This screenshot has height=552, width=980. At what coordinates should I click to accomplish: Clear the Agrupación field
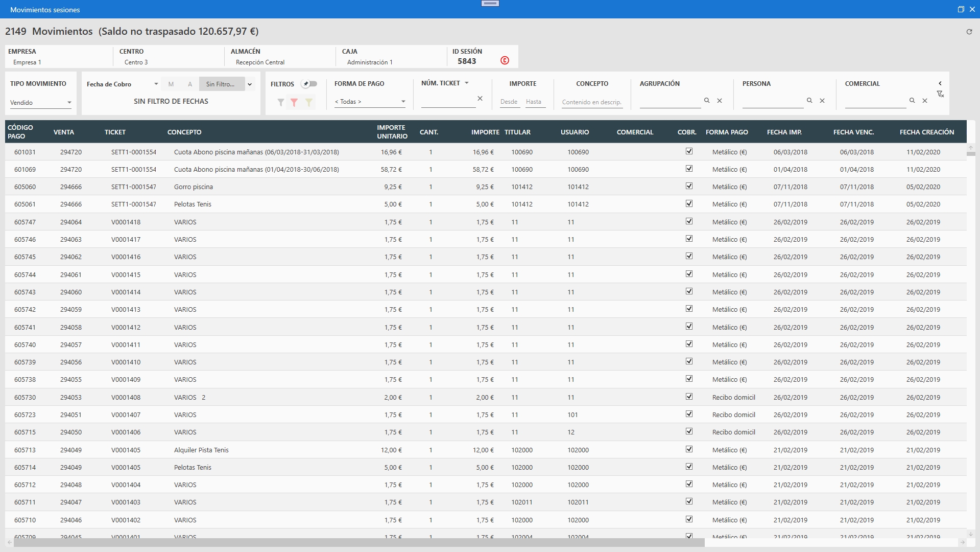click(720, 101)
